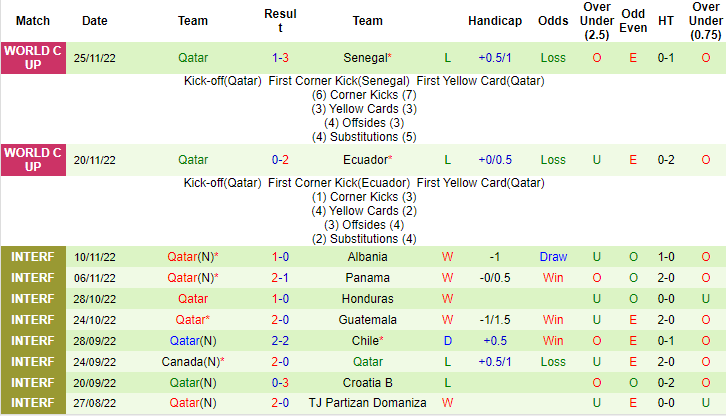Click the Odds column header

tap(553, 21)
